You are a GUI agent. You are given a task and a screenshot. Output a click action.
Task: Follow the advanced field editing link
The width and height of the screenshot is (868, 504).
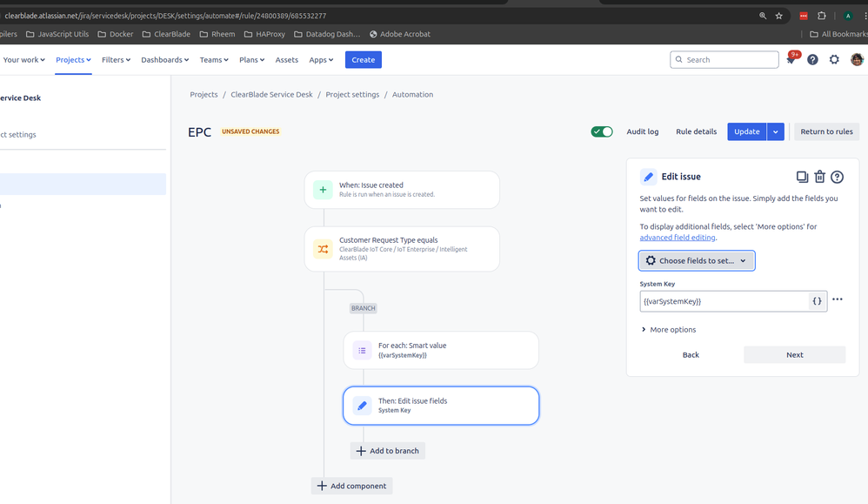(677, 238)
